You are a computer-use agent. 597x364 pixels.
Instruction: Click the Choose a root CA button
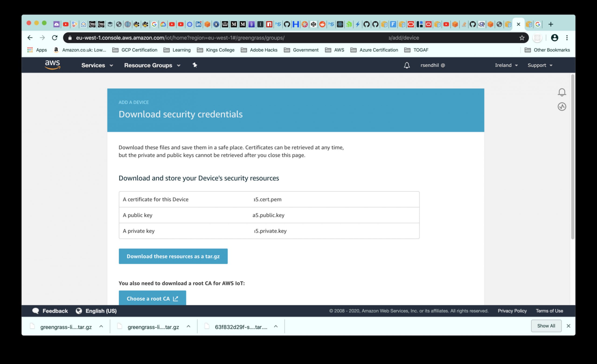(x=152, y=298)
